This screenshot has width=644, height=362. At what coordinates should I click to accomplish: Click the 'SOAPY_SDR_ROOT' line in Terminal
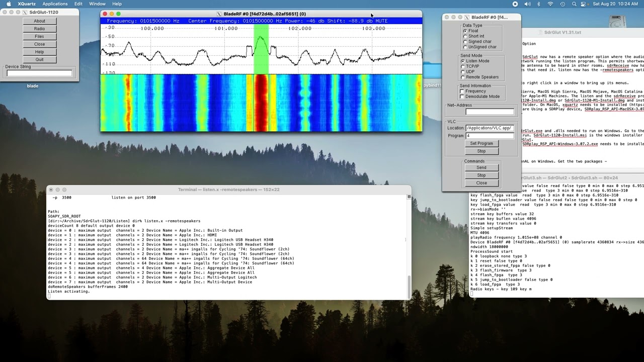64,216
